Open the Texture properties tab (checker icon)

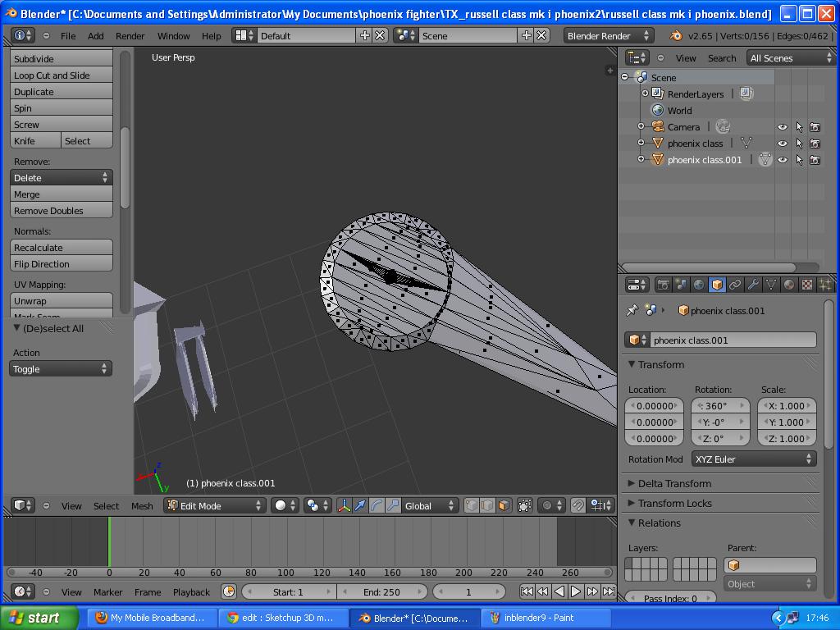pyautogui.click(x=806, y=285)
